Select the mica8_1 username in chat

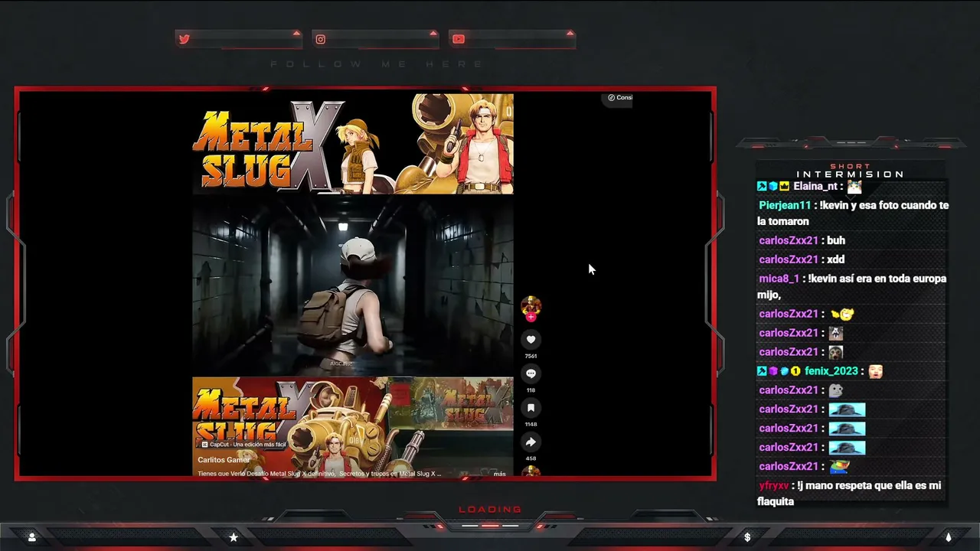click(779, 279)
